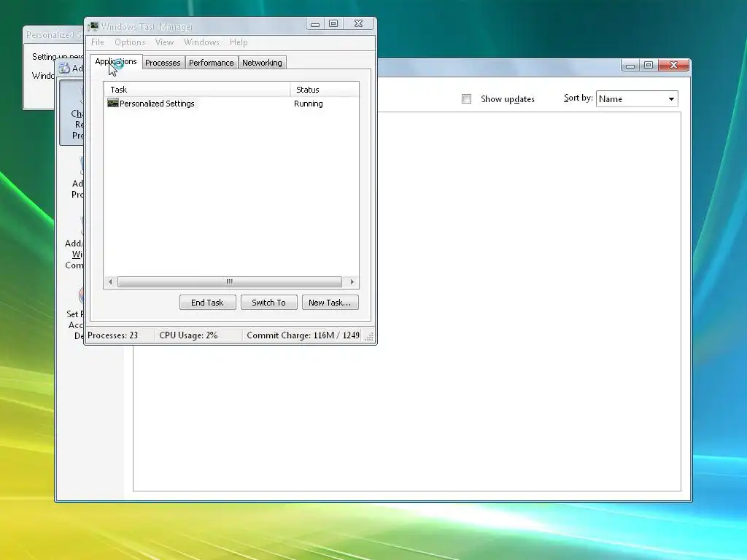Click the task list scroll left arrow
The width and height of the screenshot is (747, 560).
pos(111,282)
